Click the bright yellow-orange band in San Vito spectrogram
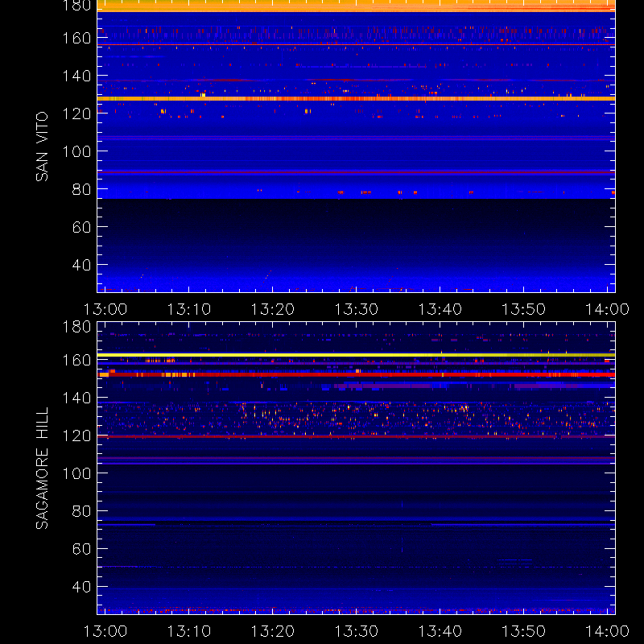644x644 pixels. tap(356, 98)
